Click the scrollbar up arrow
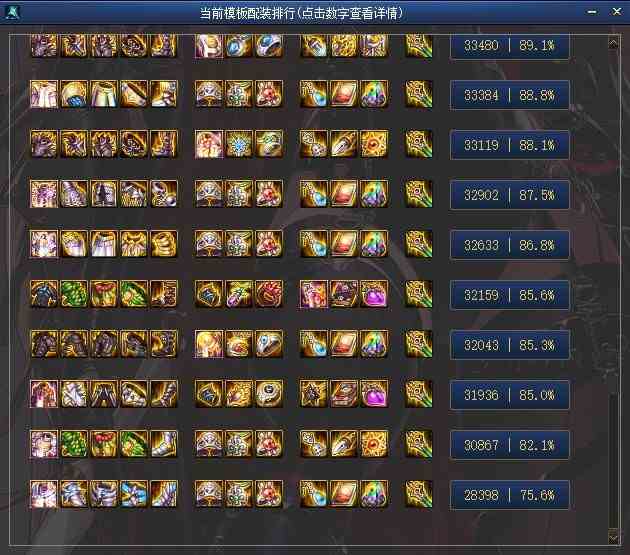This screenshot has height=555, width=630. point(613,43)
